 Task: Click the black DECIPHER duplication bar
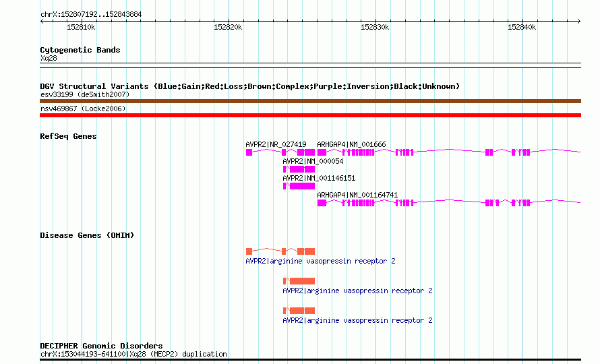point(310,360)
